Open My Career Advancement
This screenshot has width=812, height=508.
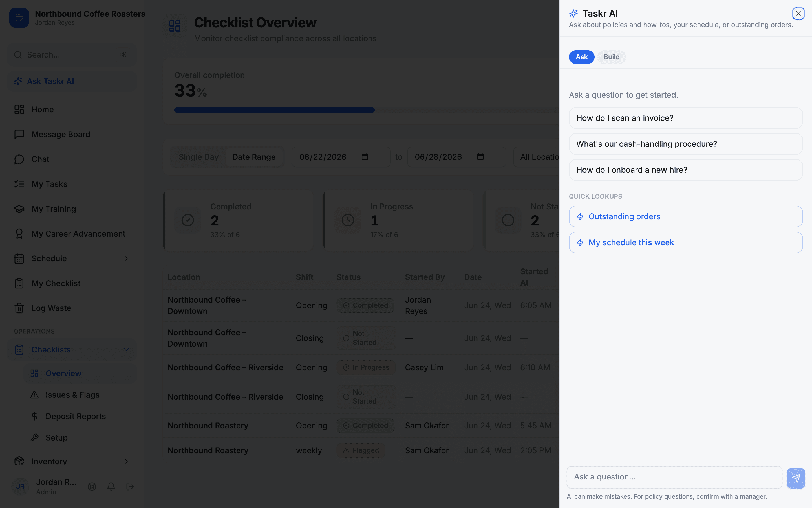(72, 234)
